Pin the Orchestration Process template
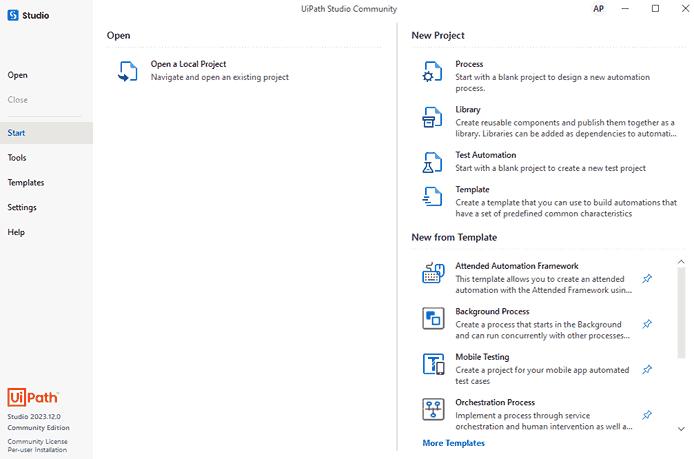This screenshot has width=694, height=459. (x=647, y=415)
